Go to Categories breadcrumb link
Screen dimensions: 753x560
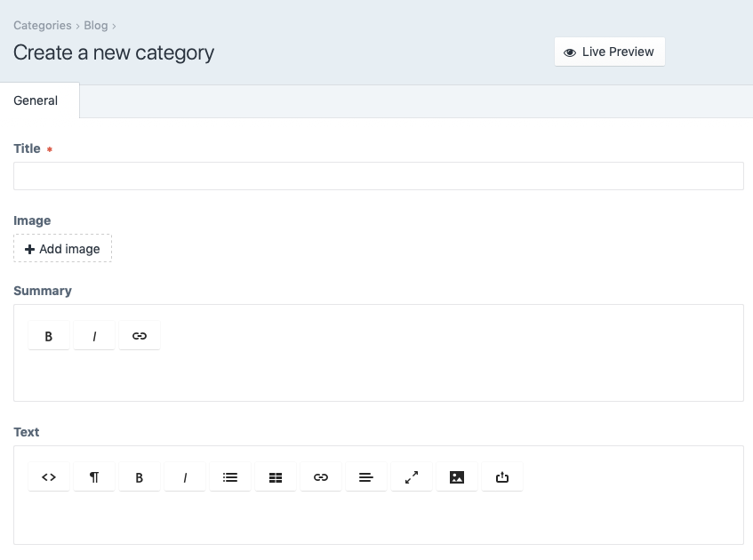click(x=43, y=26)
